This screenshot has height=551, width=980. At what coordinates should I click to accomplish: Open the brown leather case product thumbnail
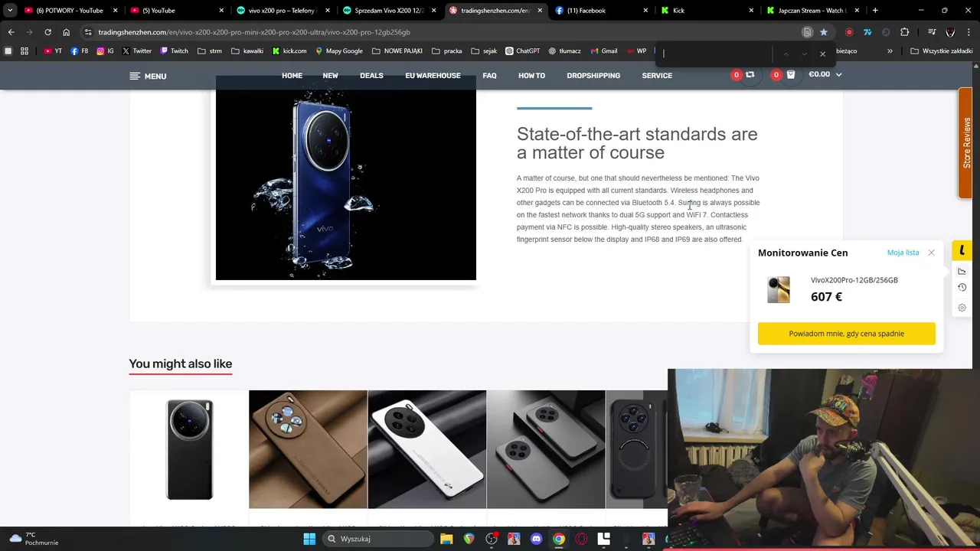point(308,449)
